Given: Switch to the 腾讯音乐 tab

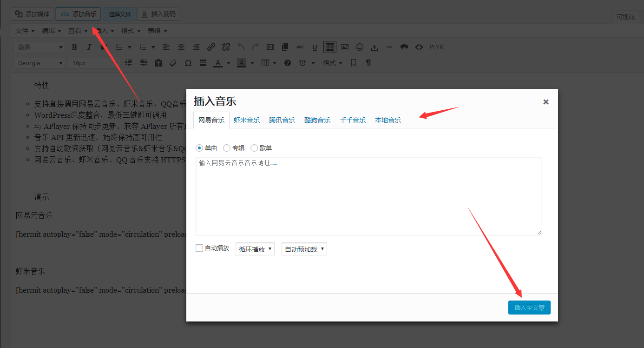Looking at the screenshot, I should 282,120.
